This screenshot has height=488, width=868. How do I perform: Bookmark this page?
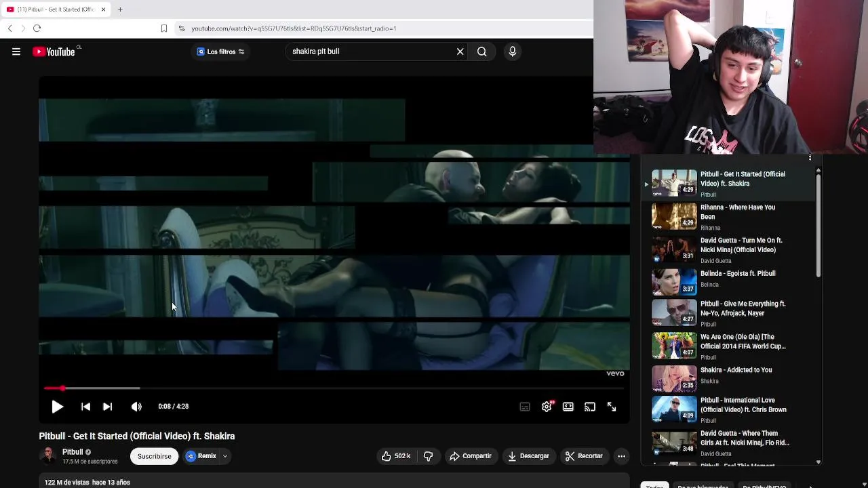163,28
